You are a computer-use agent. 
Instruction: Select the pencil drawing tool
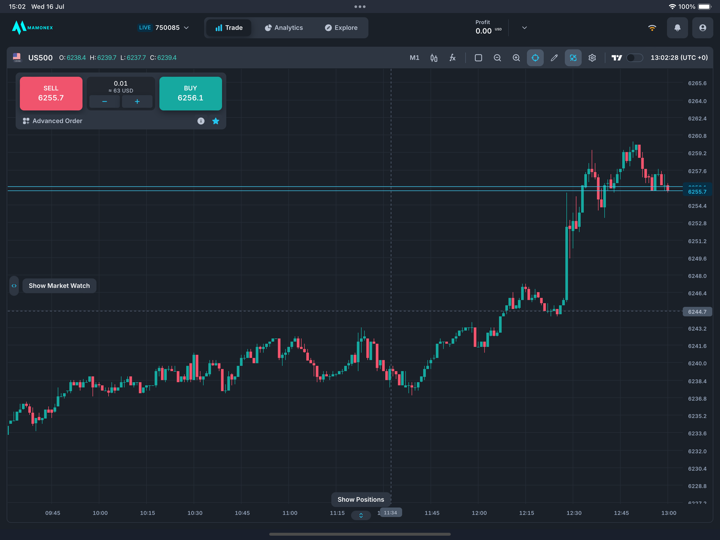point(554,58)
